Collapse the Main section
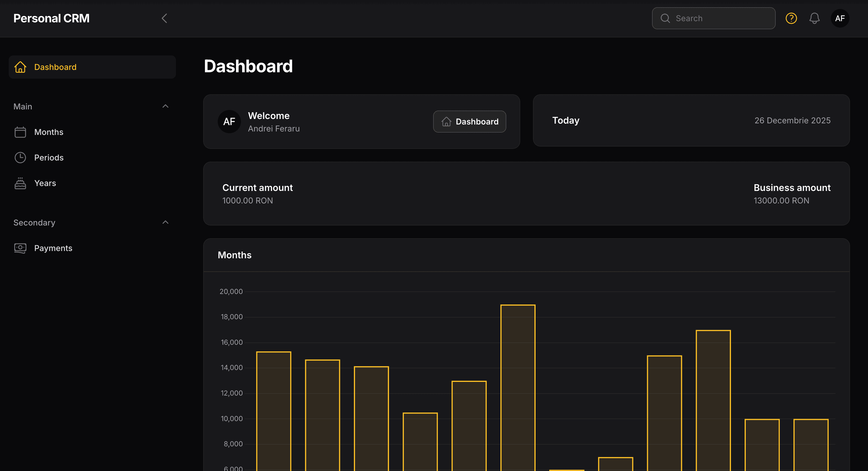 165,106
